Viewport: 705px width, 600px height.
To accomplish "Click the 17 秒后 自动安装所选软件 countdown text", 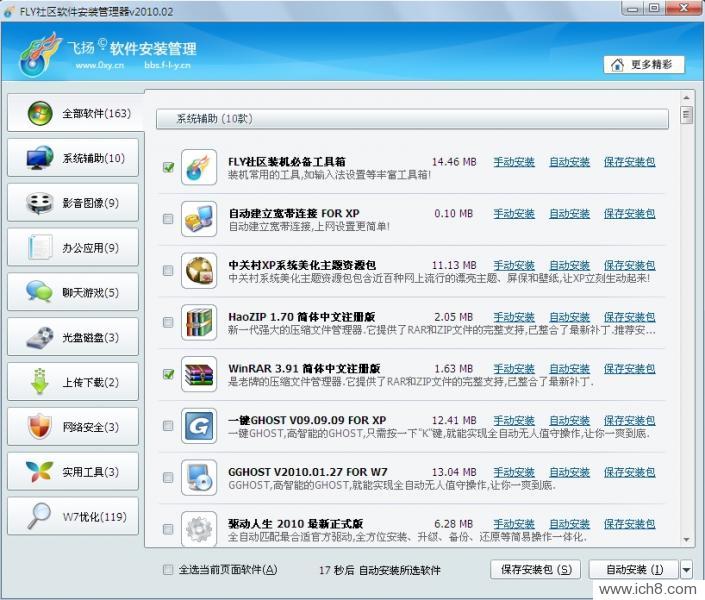I will (380, 570).
